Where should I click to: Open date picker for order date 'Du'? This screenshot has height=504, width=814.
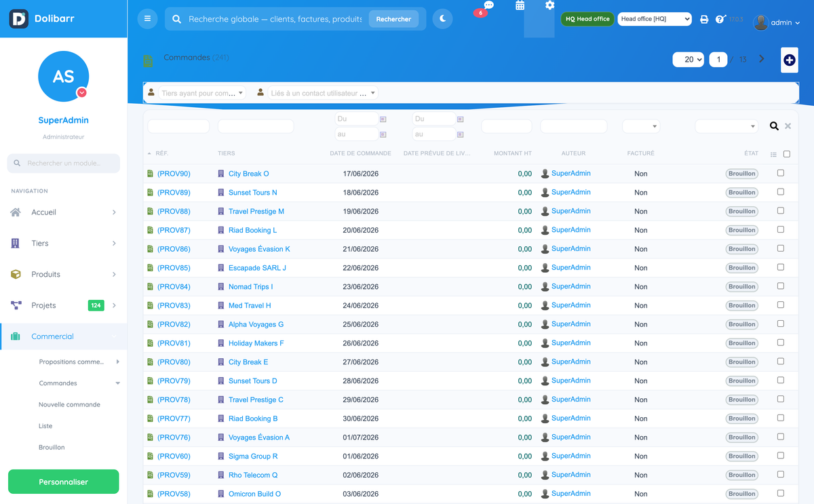[383, 119]
